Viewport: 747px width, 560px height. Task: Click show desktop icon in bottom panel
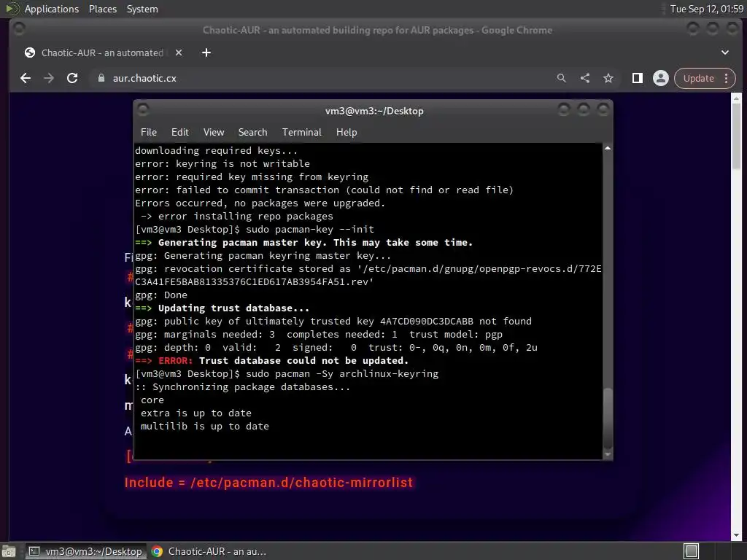tap(9, 551)
